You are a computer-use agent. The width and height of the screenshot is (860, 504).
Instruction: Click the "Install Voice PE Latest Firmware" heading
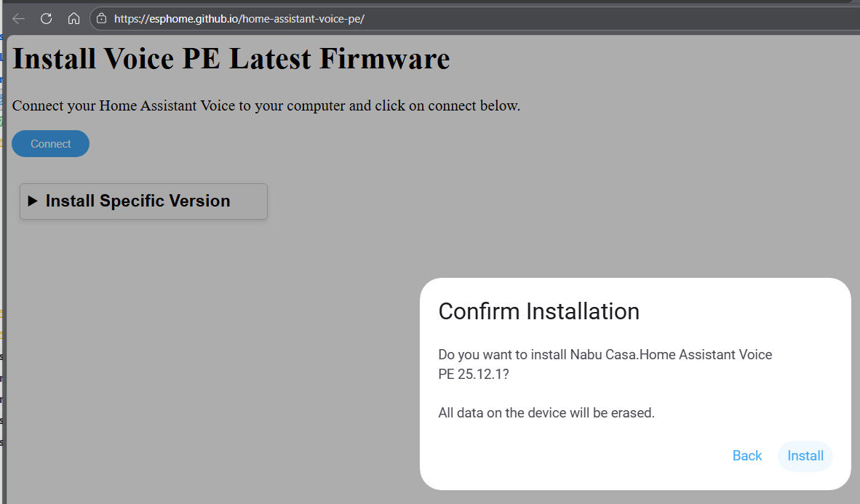coord(231,59)
